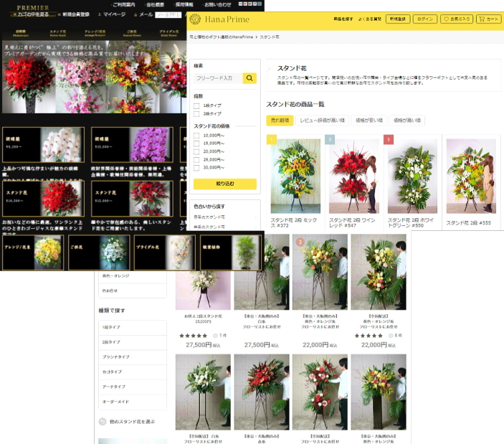Viewport: 504px width, 444px height.
Task: Open the white 胡蝶蘭 category card on Premier
Action: 44,145
